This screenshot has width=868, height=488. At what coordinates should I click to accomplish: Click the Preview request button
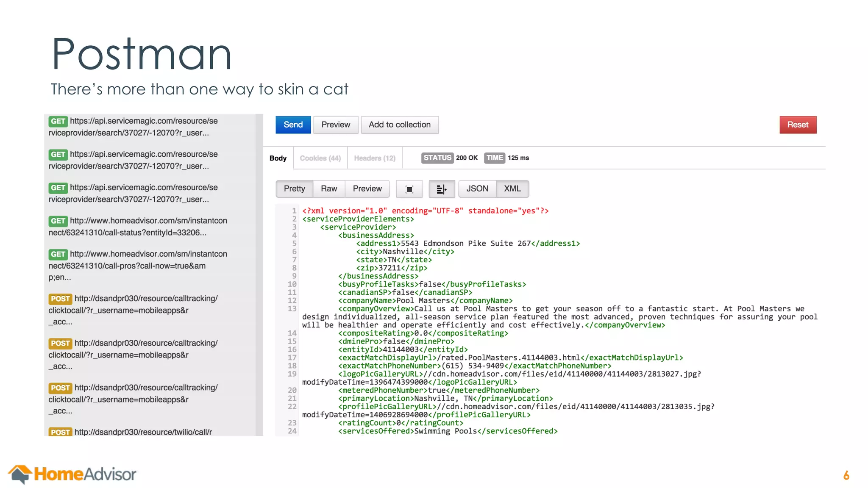[x=336, y=125]
